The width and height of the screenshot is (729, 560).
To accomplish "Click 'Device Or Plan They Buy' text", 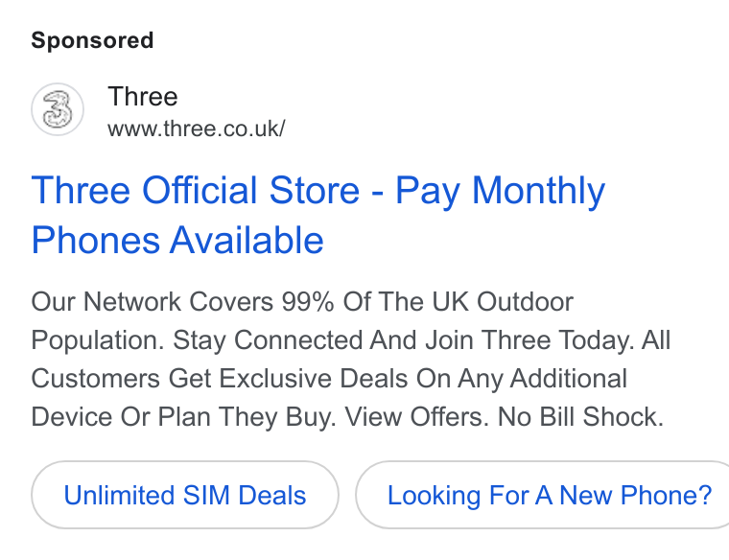I will coord(183,416).
